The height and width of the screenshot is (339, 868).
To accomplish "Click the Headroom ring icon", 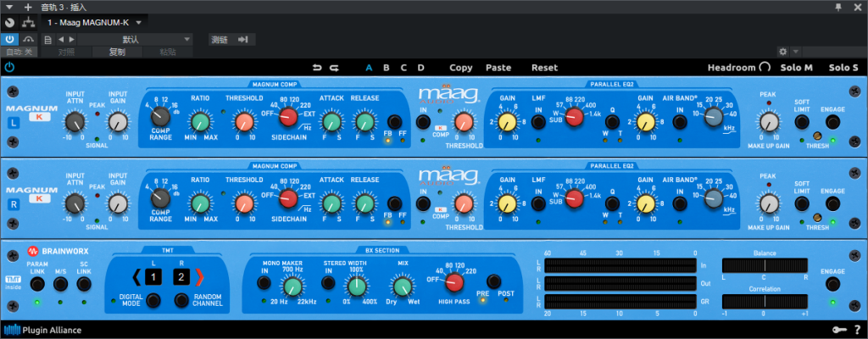I will tap(765, 68).
